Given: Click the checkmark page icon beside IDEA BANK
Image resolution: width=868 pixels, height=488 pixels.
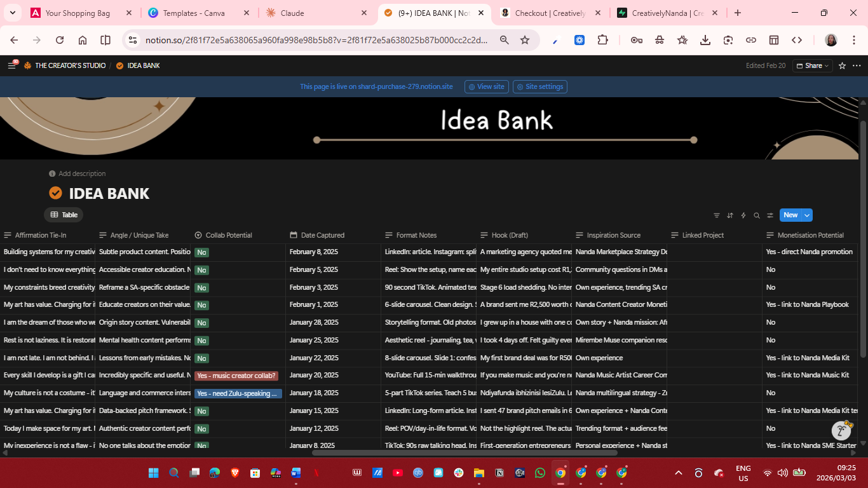Looking at the screenshot, I should tap(56, 194).
